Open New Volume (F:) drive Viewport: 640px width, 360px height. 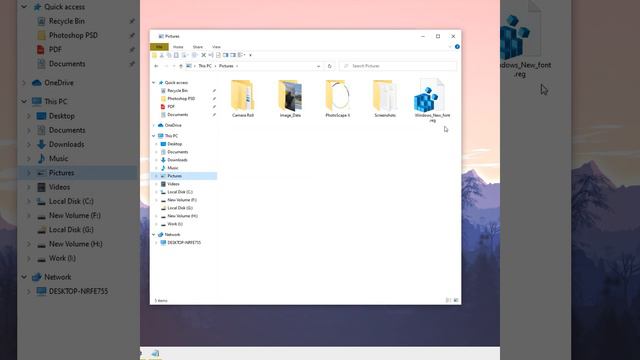tap(182, 200)
